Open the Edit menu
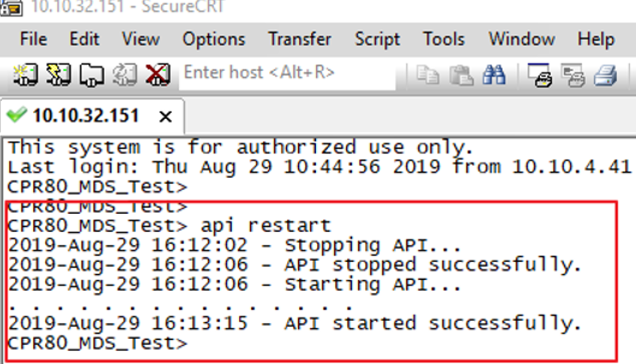Image resolution: width=636 pixels, height=364 pixels. [x=84, y=40]
